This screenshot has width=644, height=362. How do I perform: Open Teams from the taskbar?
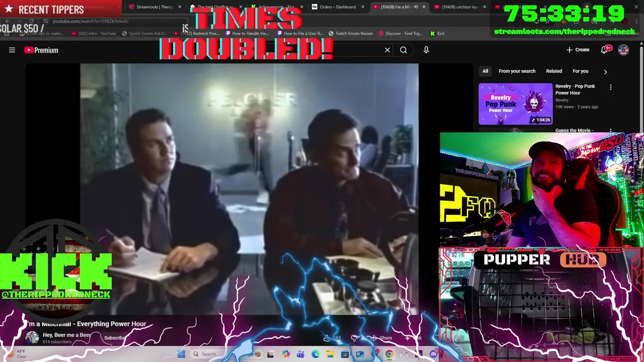pyautogui.click(x=300, y=354)
